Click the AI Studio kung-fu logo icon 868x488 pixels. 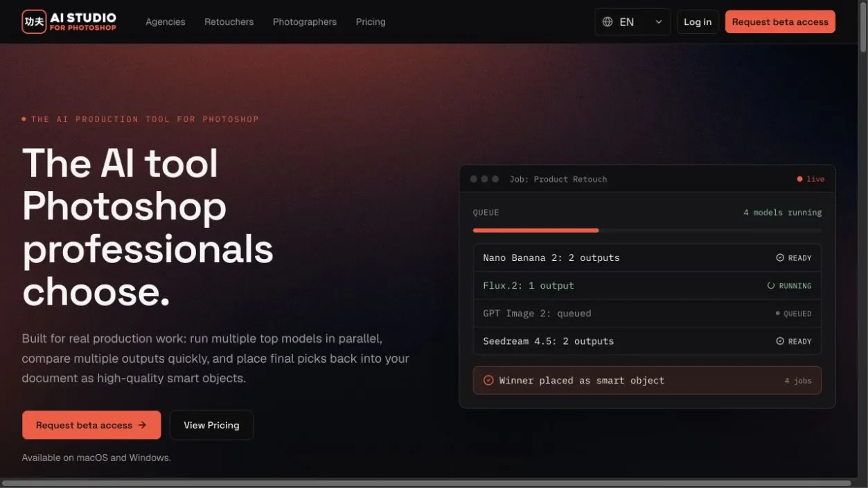click(34, 21)
